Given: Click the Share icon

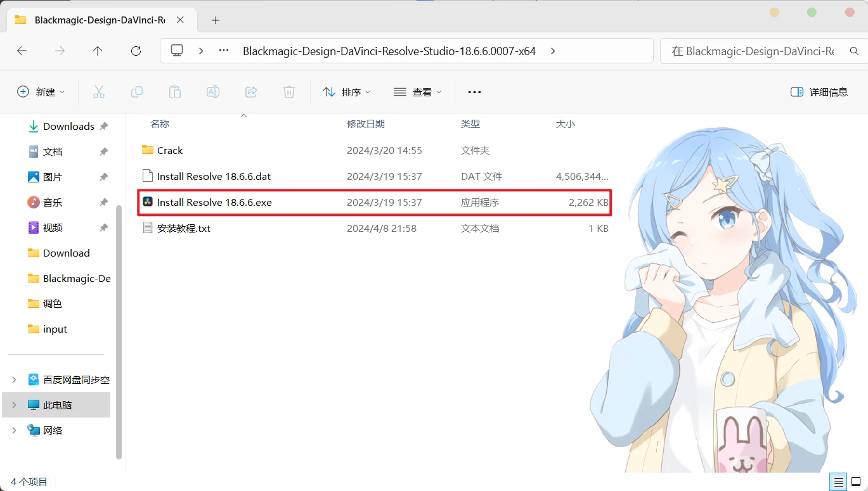Looking at the screenshot, I should [x=251, y=92].
